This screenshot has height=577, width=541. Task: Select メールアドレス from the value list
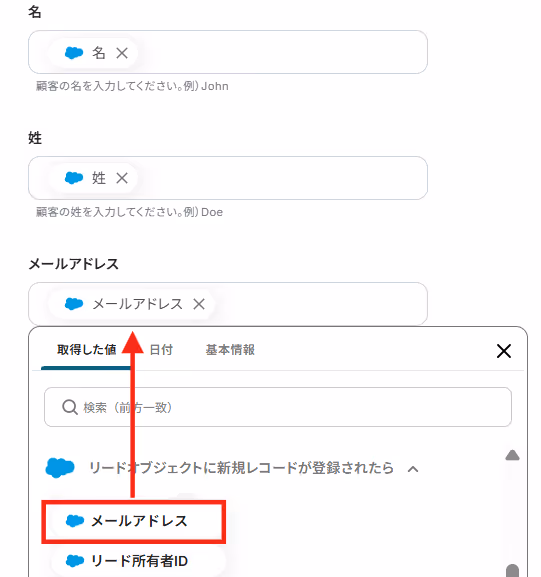[x=134, y=521]
